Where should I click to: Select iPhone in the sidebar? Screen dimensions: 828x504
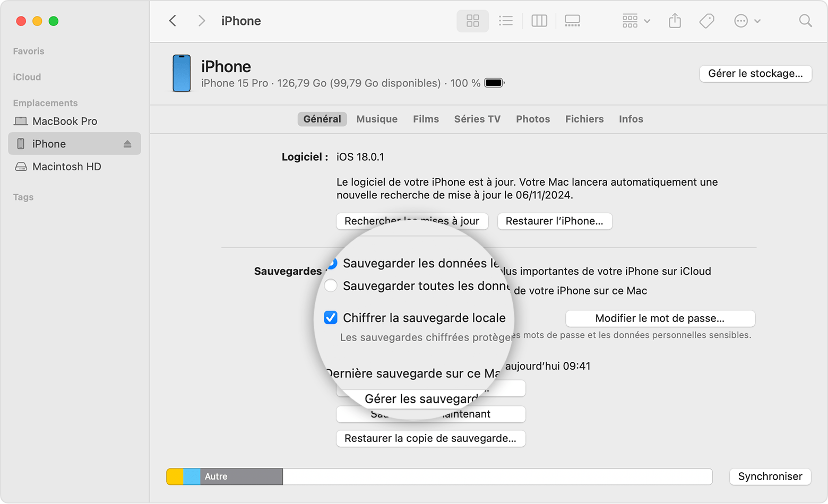click(74, 144)
